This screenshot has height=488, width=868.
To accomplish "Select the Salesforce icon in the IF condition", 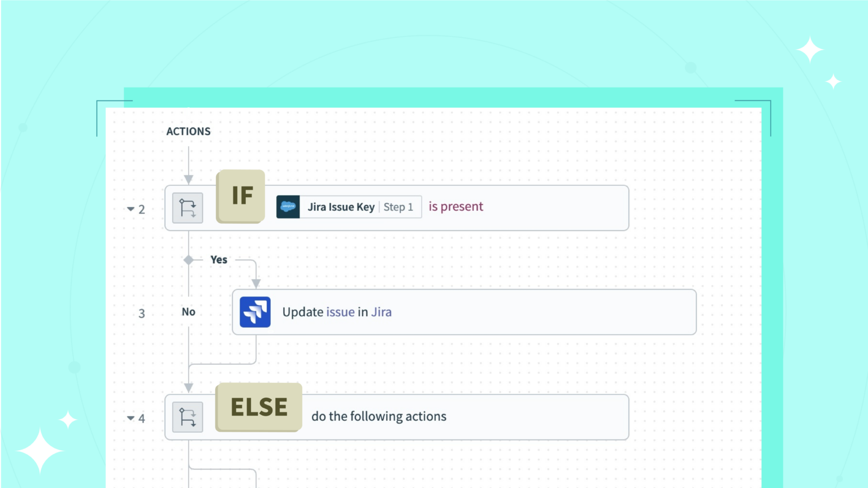I will point(288,207).
